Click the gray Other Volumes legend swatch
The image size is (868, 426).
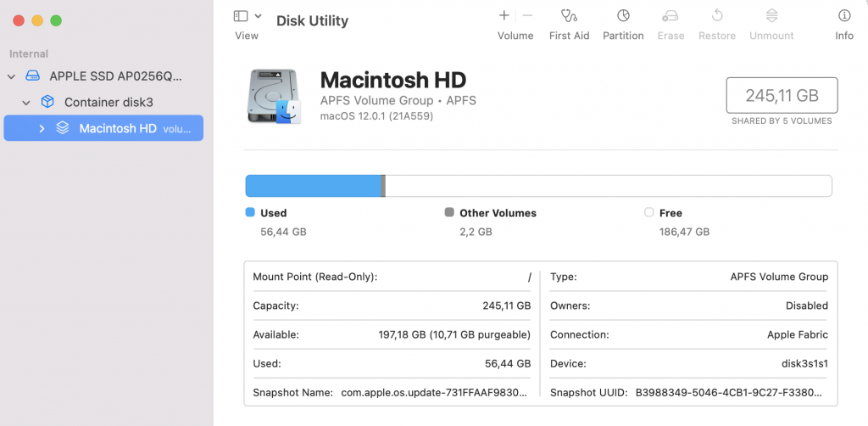[449, 212]
